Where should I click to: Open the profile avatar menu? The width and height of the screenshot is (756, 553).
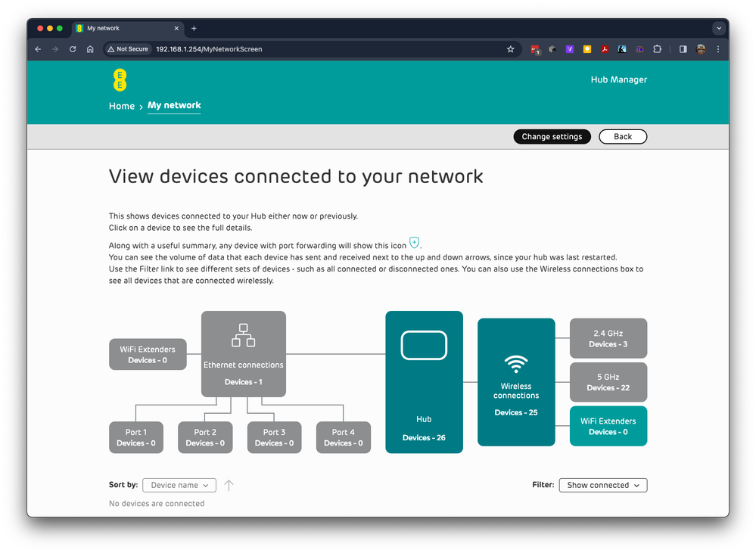point(701,49)
